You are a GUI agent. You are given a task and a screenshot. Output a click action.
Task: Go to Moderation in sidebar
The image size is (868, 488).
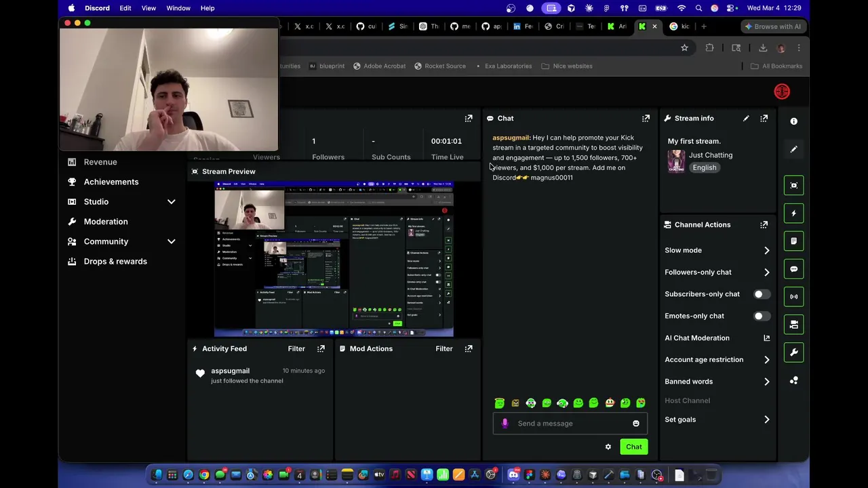pyautogui.click(x=106, y=222)
